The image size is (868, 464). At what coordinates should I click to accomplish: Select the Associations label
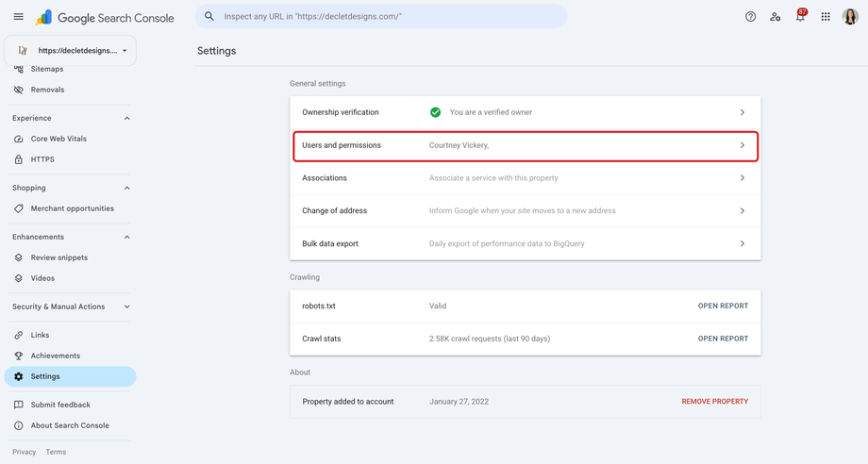click(325, 178)
